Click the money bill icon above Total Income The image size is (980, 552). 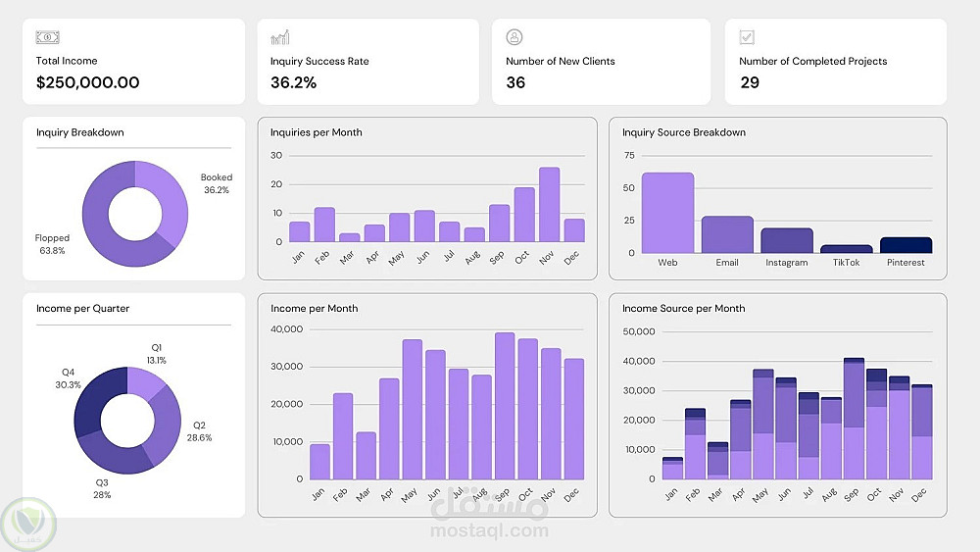click(47, 37)
